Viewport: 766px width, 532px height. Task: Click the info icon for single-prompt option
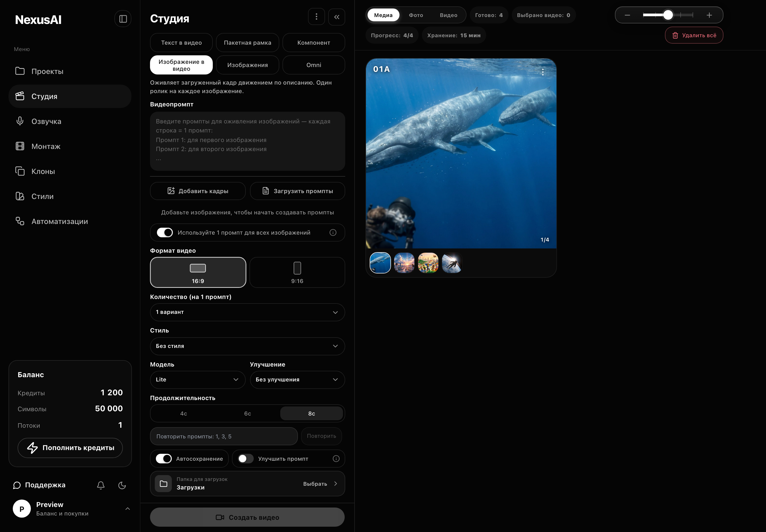coord(333,232)
